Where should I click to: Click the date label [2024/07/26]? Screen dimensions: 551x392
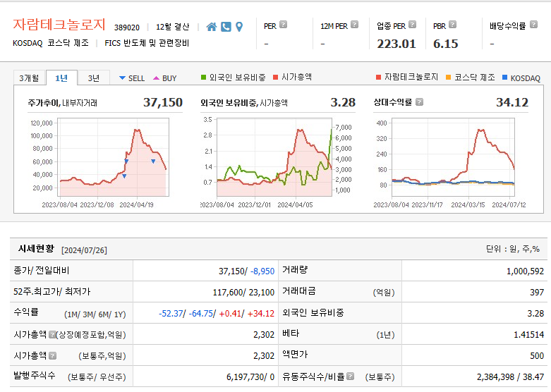85,250
